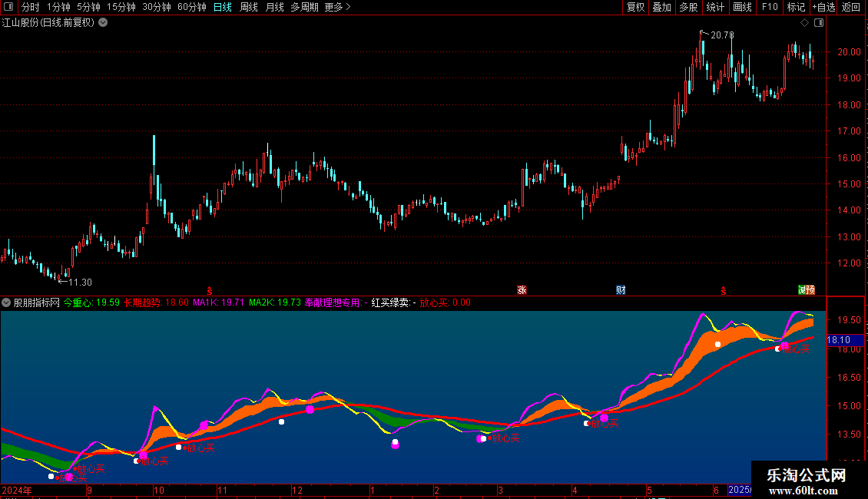Click the 统计 statistics button
Viewport: 868px width, 499px height.
point(715,7)
